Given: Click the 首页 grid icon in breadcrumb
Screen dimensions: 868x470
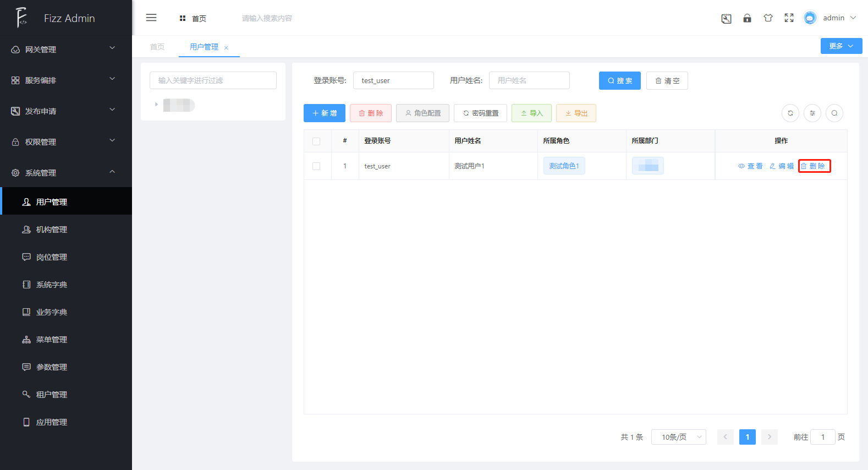Looking at the screenshot, I should pos(183,18).
